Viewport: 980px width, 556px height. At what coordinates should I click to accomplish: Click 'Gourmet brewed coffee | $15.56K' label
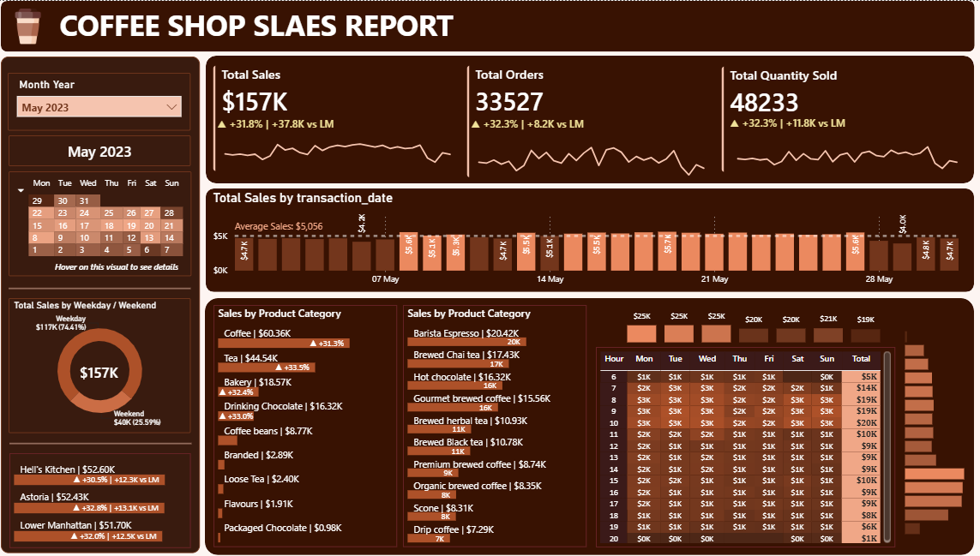point(482,398)
